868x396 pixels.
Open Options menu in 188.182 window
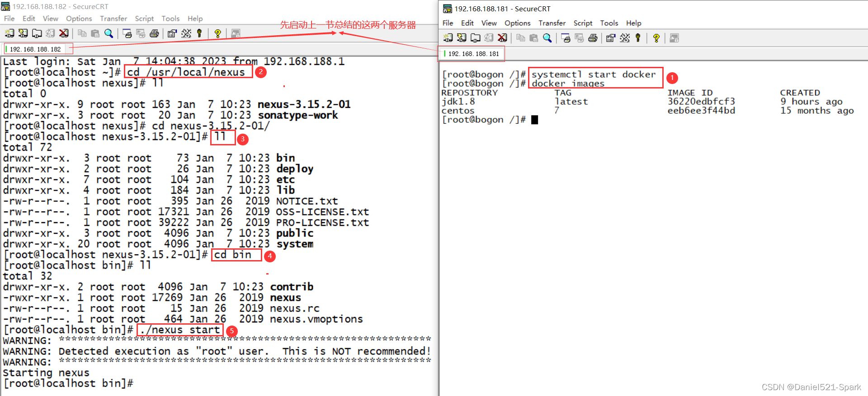point(79,19)
